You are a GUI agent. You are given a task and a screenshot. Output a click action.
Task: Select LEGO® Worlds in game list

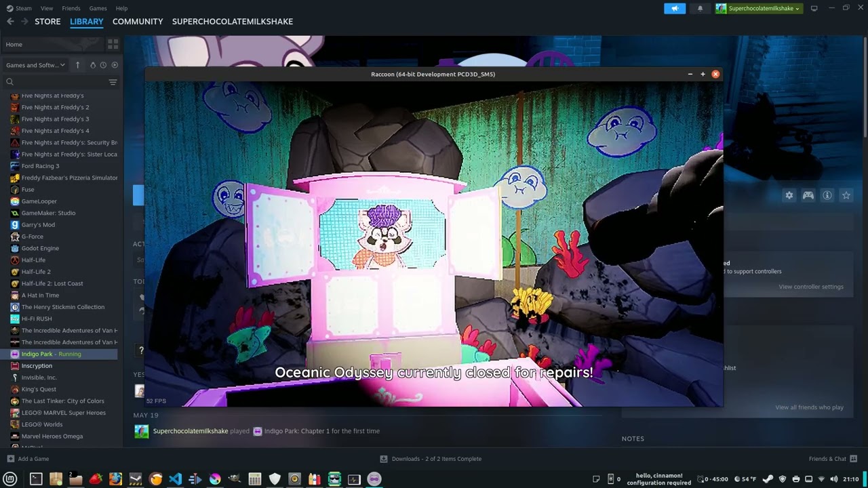point(41,424)
